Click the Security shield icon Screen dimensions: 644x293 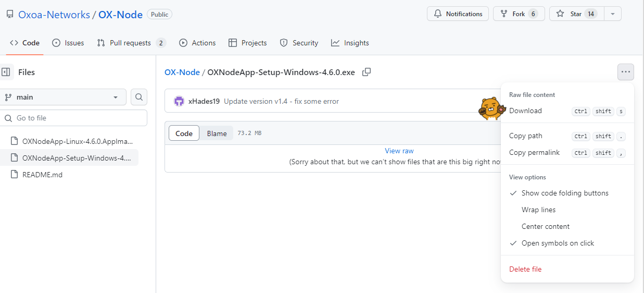coord(284,43)
